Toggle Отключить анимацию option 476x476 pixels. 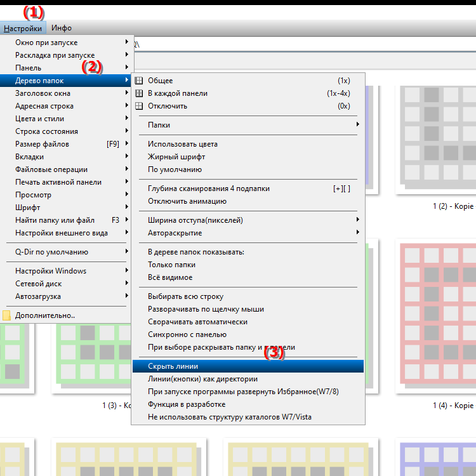[x=187, y=201]
